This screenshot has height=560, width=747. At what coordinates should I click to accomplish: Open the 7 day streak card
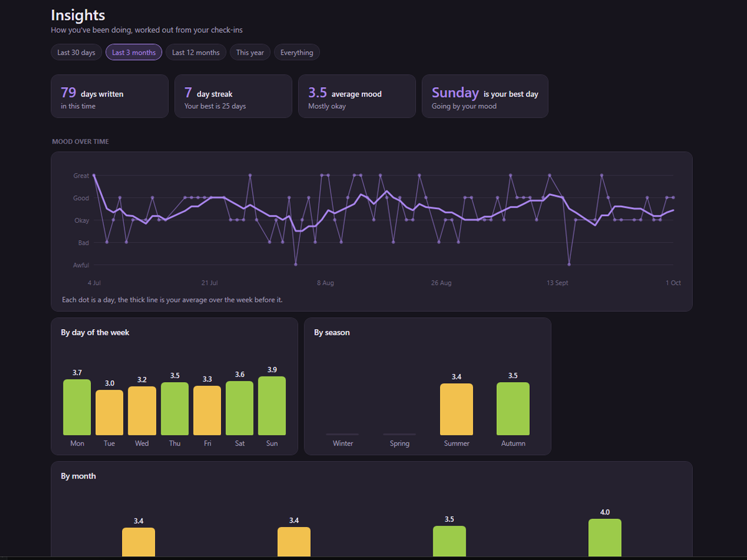click(x=233, y=96)
